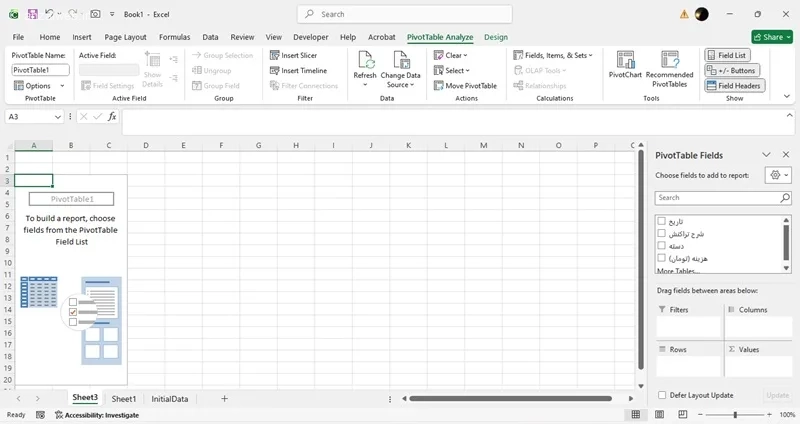Click Insert Timeline in Filter group
Image resolution: width=800 pixels, height=424 pixels.
click(x=275, y=71)
